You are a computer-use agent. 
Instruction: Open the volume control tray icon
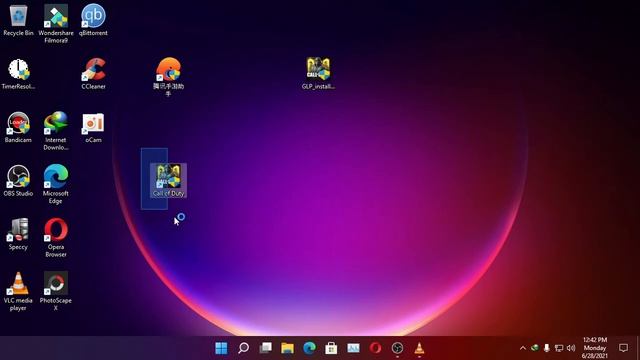point(571,348)
